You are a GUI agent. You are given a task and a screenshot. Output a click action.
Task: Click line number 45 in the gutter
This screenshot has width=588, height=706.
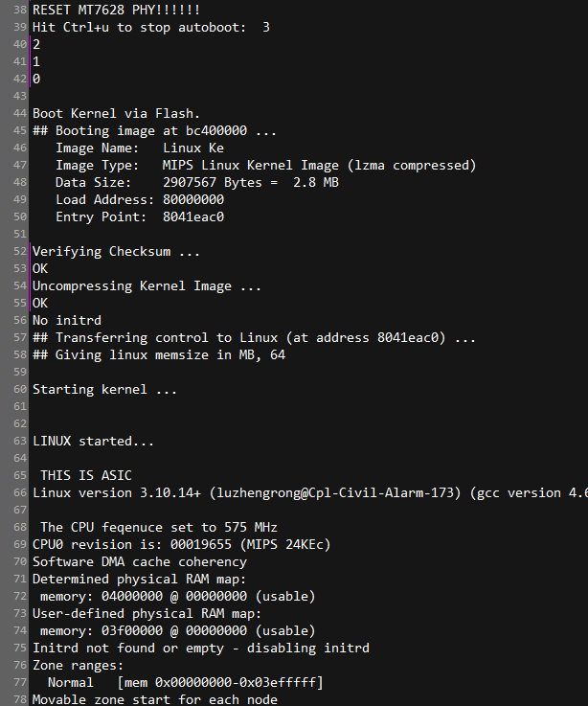click(x=19, y=130)
